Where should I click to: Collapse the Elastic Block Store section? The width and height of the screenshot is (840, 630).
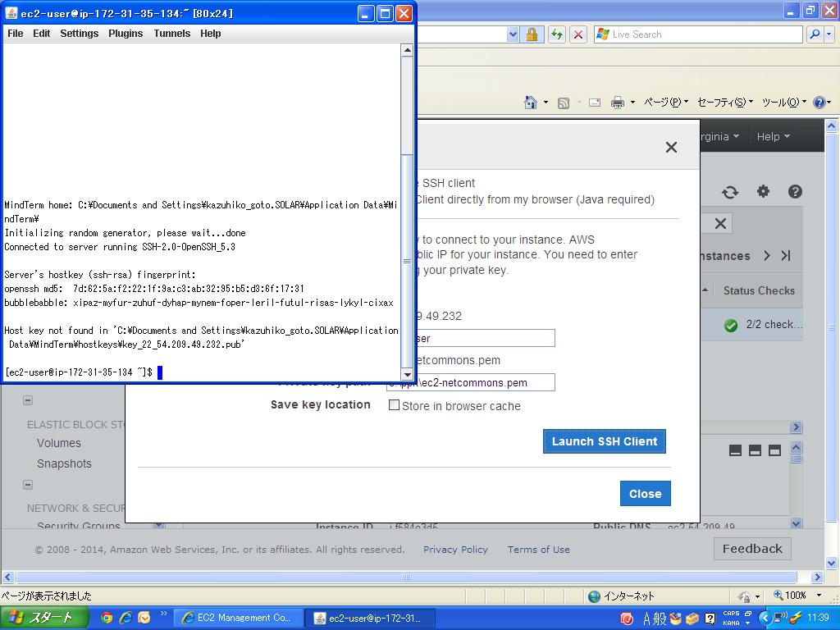click(x=28, y=400)
